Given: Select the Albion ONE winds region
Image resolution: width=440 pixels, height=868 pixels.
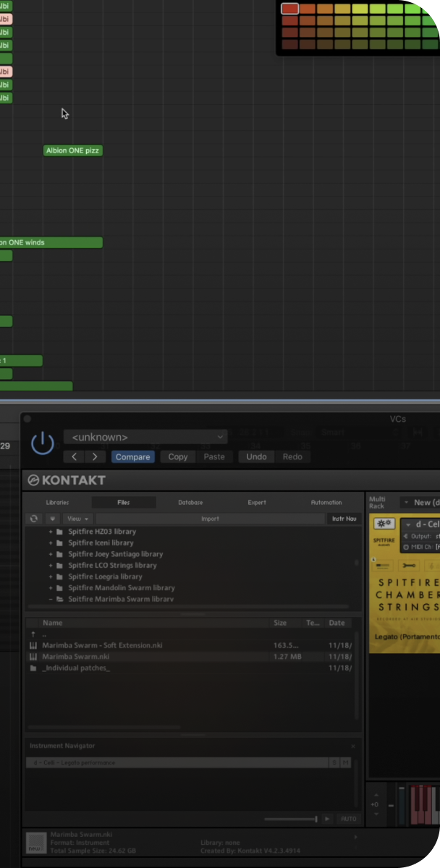Looking at the screenshot, I should [51, 242].
